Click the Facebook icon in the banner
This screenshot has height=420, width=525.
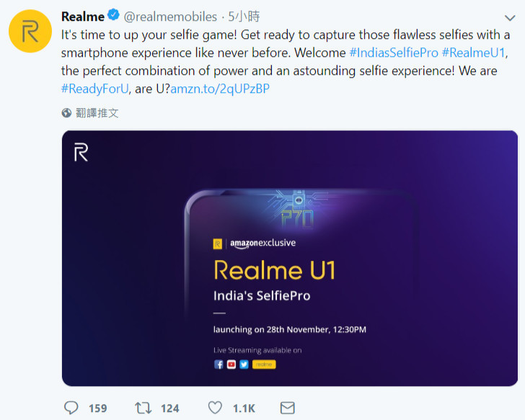point(219,365)
